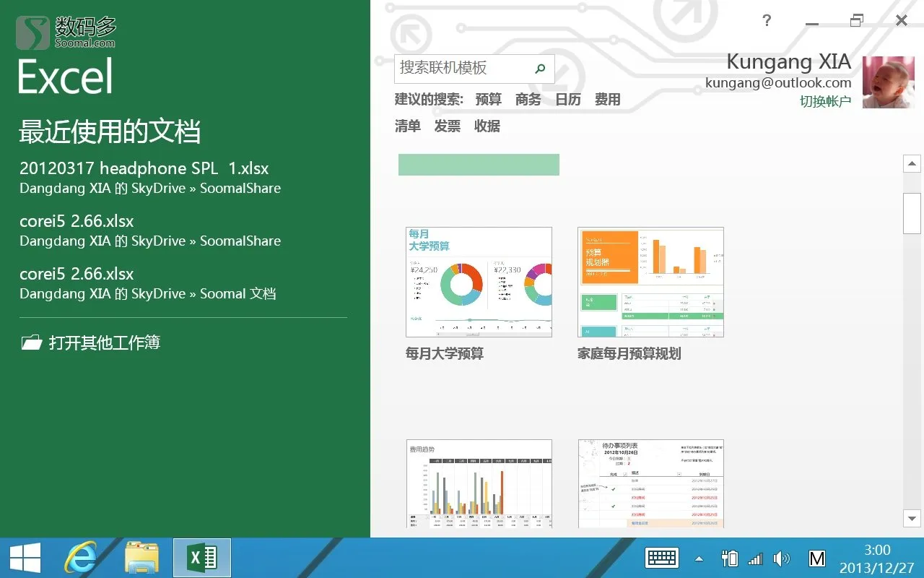Select suggested search 收据
The image size is (924, 578).
(487, 126)
